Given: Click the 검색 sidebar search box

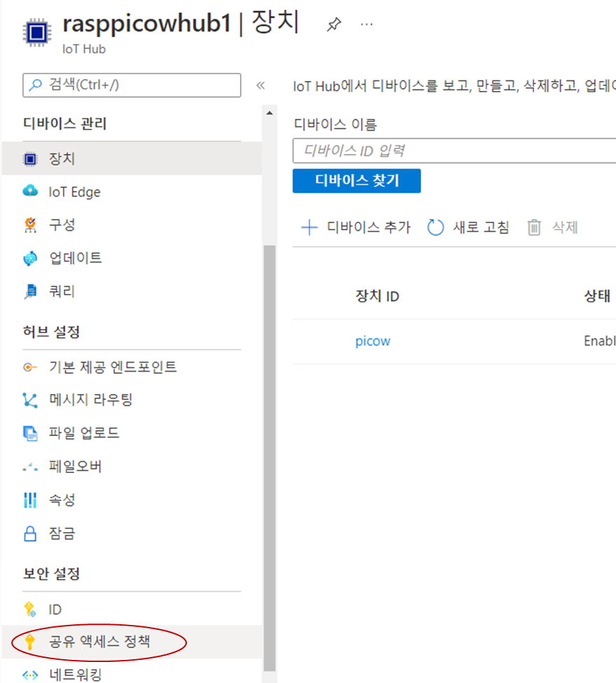Looking at the screenshot, I should pos(132,85).
